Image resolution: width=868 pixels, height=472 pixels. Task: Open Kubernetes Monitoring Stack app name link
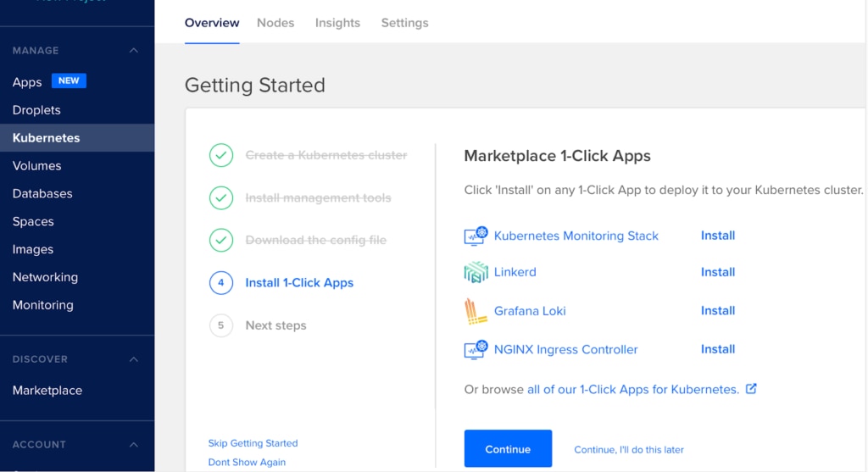click(576, 236)
